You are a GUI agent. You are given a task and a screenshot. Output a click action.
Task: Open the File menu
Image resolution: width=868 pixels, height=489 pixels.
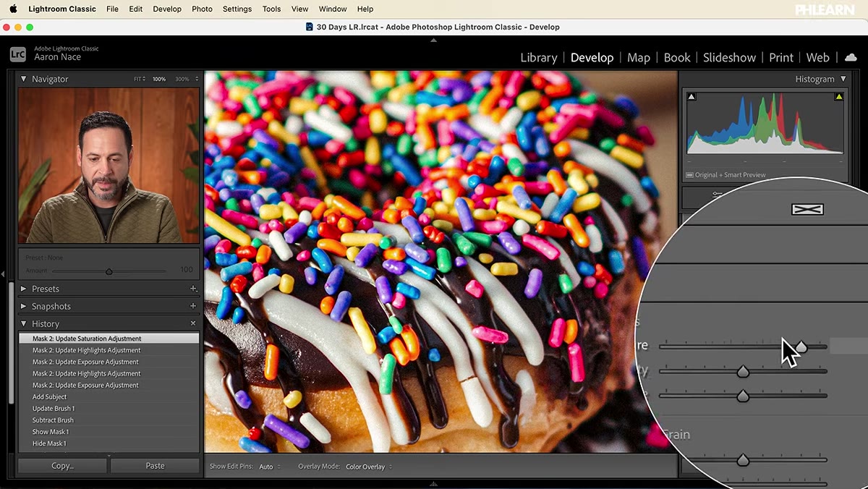pos(112,9)
